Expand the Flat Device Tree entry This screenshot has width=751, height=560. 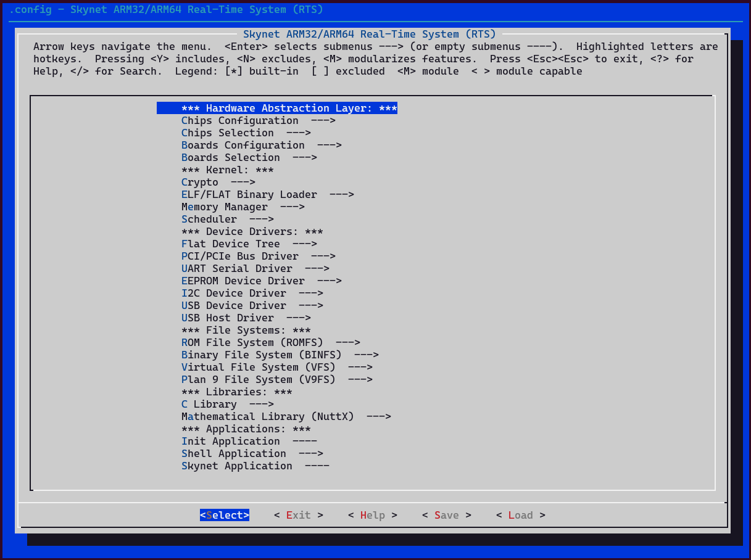[249, 244]
